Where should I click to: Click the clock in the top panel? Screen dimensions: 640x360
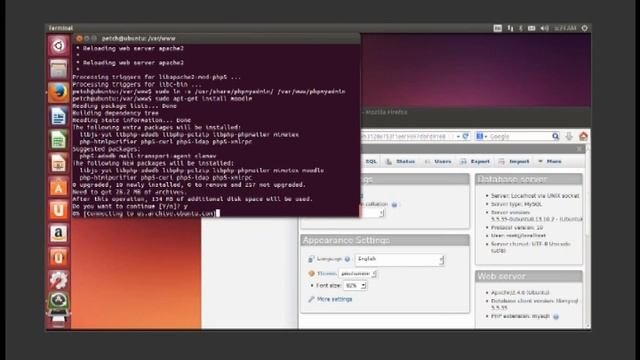565,28
